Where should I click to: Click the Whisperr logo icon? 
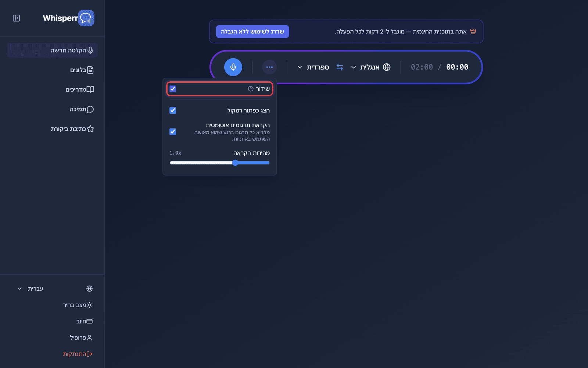86,18
